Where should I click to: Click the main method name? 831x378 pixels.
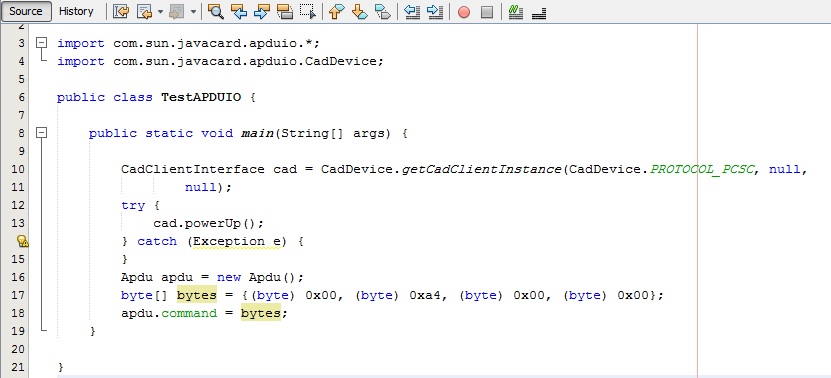point(257,133)
